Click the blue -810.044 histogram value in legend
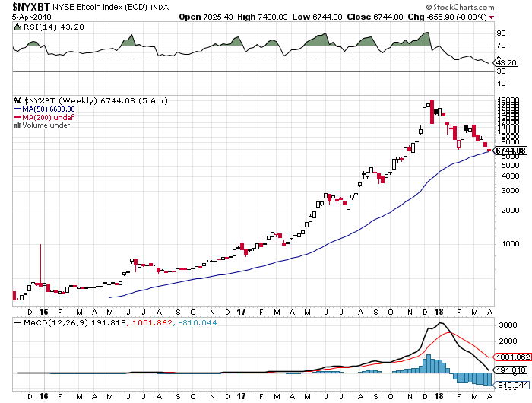 point(198,323)
